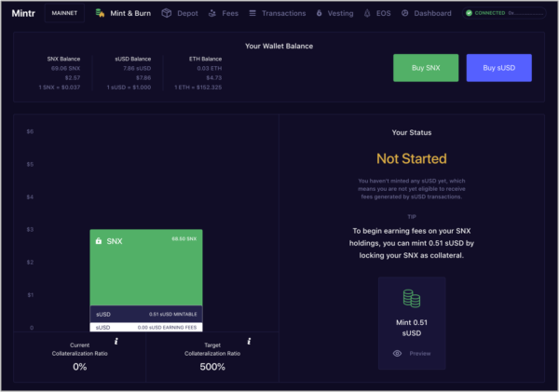Viewport: 559px width, 392px height.
Task: Click the SNX lock icon in the chart
Action: [99, 241]
